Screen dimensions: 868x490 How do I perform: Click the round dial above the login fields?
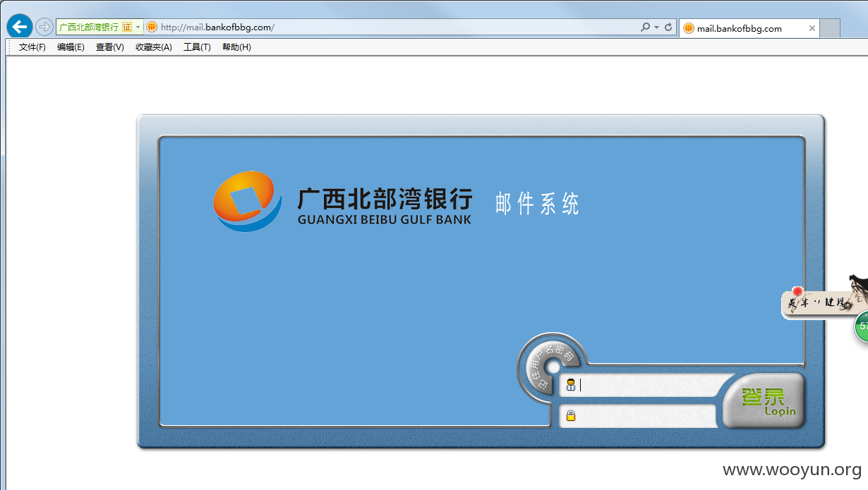click(x=553, y=367)
